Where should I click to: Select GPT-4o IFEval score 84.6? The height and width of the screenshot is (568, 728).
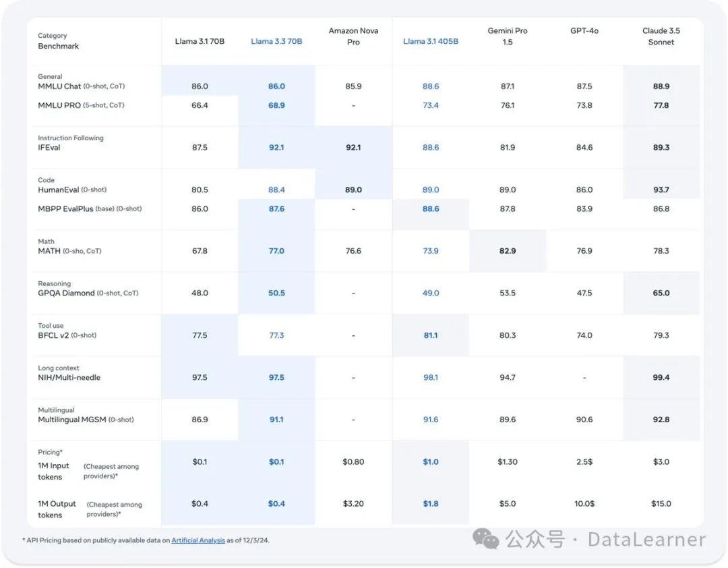click(584, 148)
